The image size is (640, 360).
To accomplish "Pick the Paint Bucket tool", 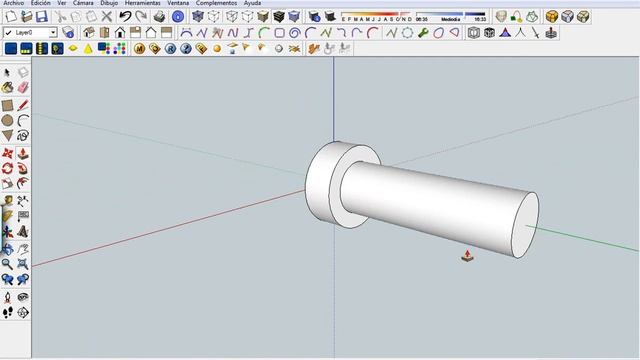I will [7, 87].
